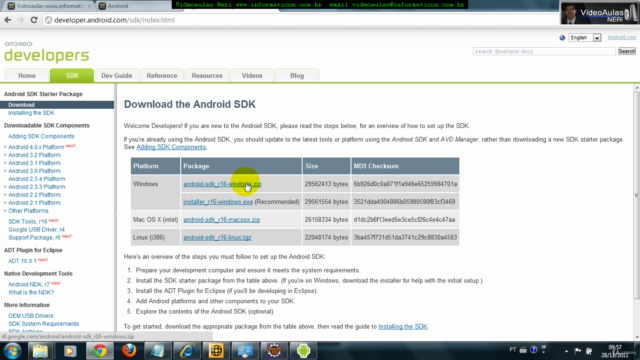Open Internet Explorer from the taskbar
This screenshot has width=640, height=360.
tap(187, 351)
